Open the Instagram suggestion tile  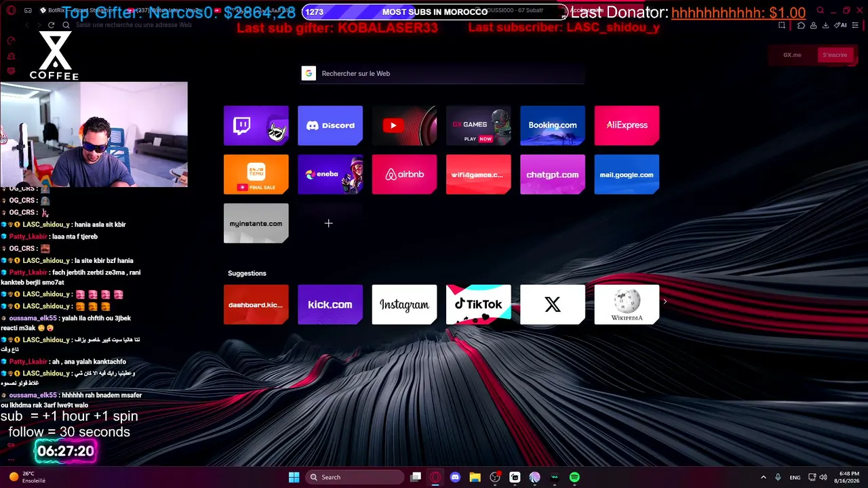pos(404,304)
